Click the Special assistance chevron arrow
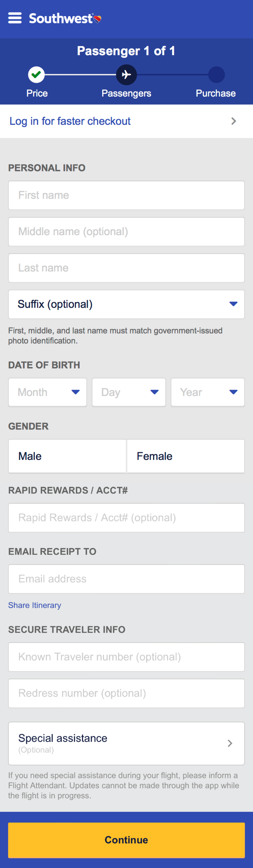253x868 pixels. [x=230, y=744]
